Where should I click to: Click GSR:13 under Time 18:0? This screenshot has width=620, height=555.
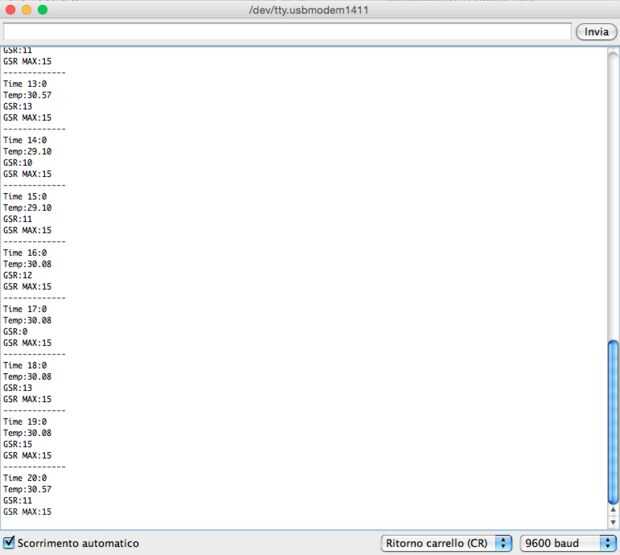pyautogui.click(x=17, y=388)
